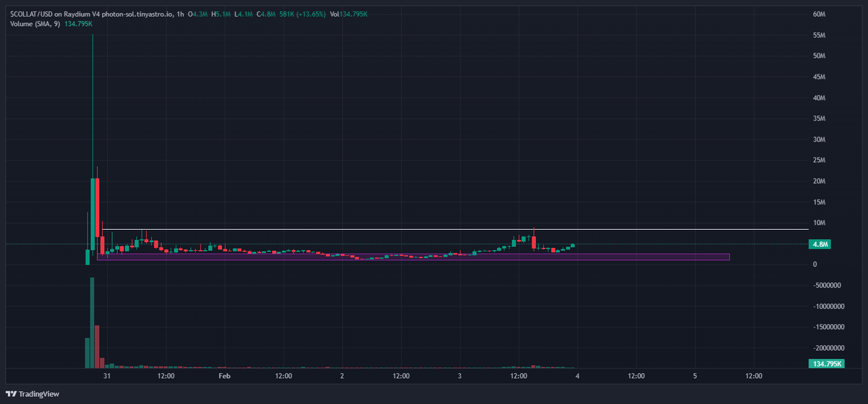The width and height of the screenshot is (868, 404).
Task: Click the 40M price axis label
Action: pos(820,98)
